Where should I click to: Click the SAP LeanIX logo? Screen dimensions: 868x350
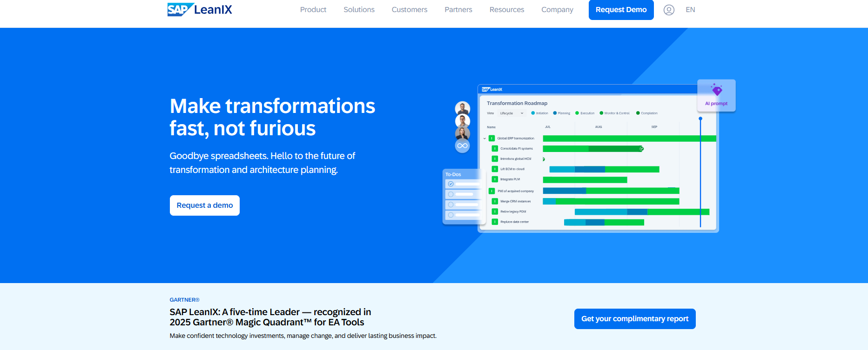200,9
